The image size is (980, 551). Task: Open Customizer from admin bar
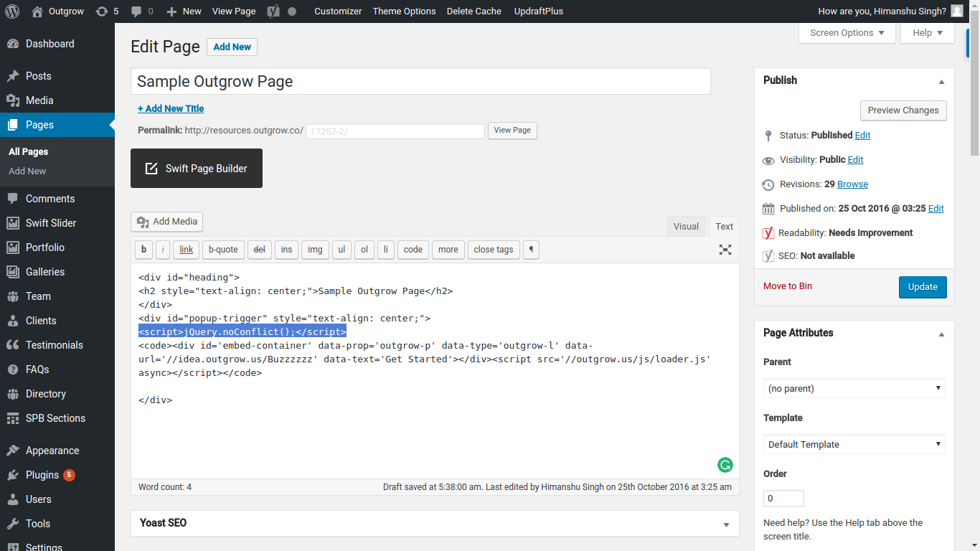coord(338,11)
